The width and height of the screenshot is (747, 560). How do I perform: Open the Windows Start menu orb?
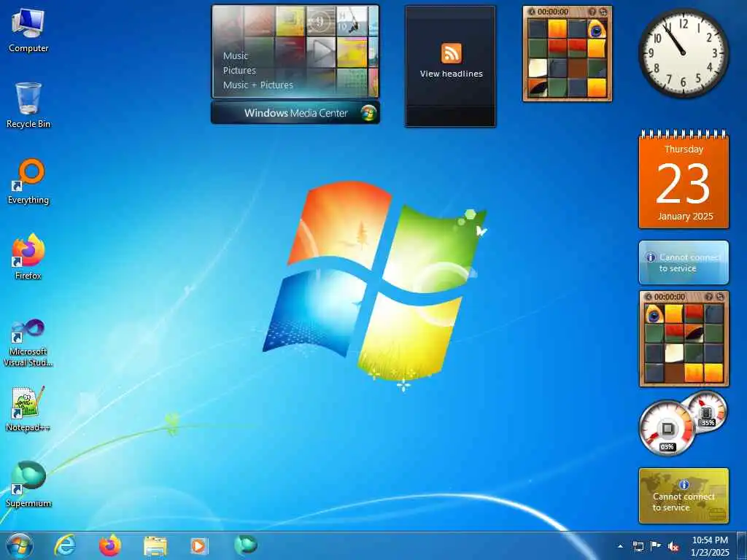pyautogui.click(x=20, y=545)
